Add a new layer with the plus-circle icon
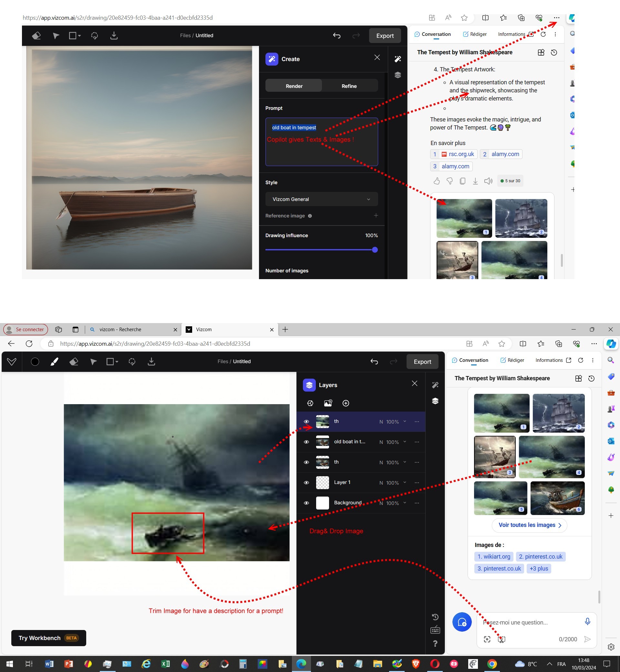 (x=346, y=403)
